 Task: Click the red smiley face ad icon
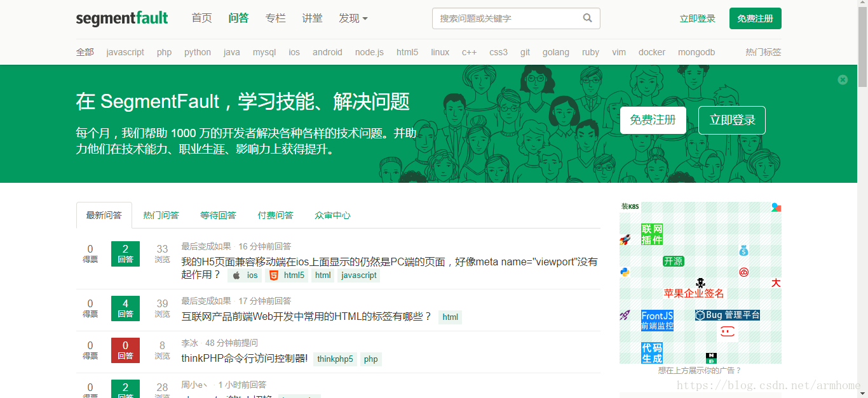click(728, 331)
